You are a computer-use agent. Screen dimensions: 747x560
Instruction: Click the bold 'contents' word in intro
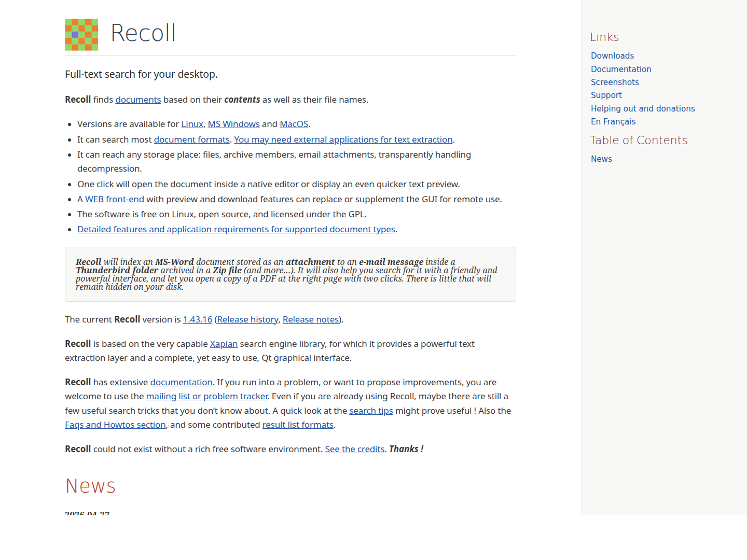tap(242, 100)
